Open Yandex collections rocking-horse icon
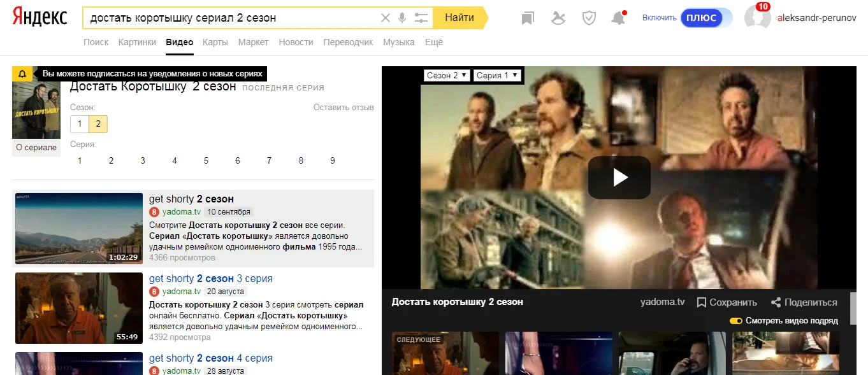The height and width of the screenshot is (375, 868). [x=558, y=18]
